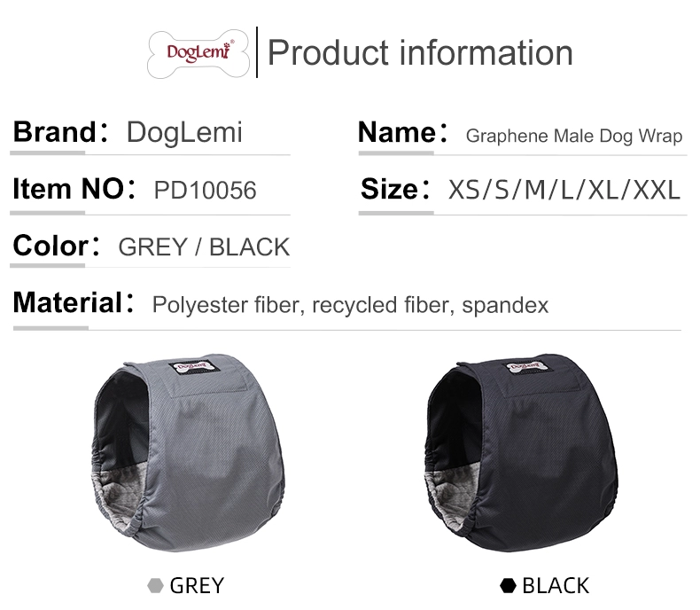Click the DogLemi bone-shaped logo
Screen dimensions: 700x610
[198, 53]
